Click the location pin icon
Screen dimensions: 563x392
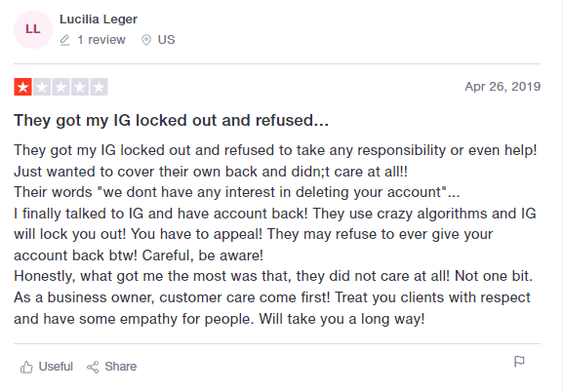pos(146,40)
